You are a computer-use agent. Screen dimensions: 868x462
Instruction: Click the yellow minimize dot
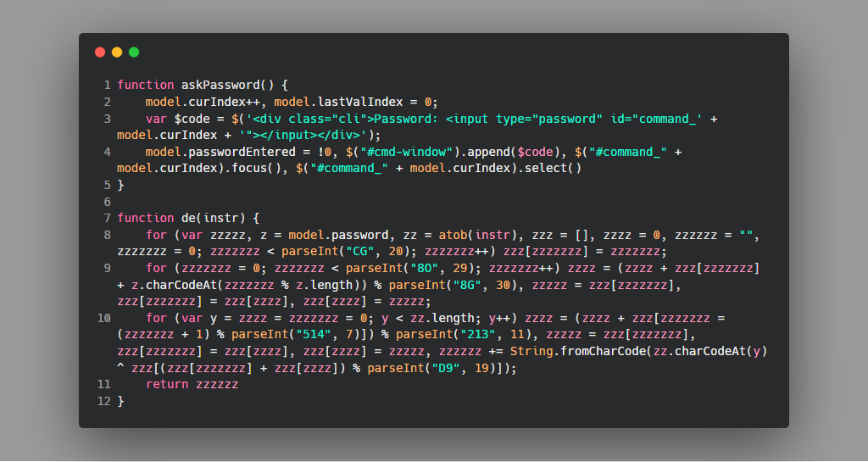[x=117, y=52]
